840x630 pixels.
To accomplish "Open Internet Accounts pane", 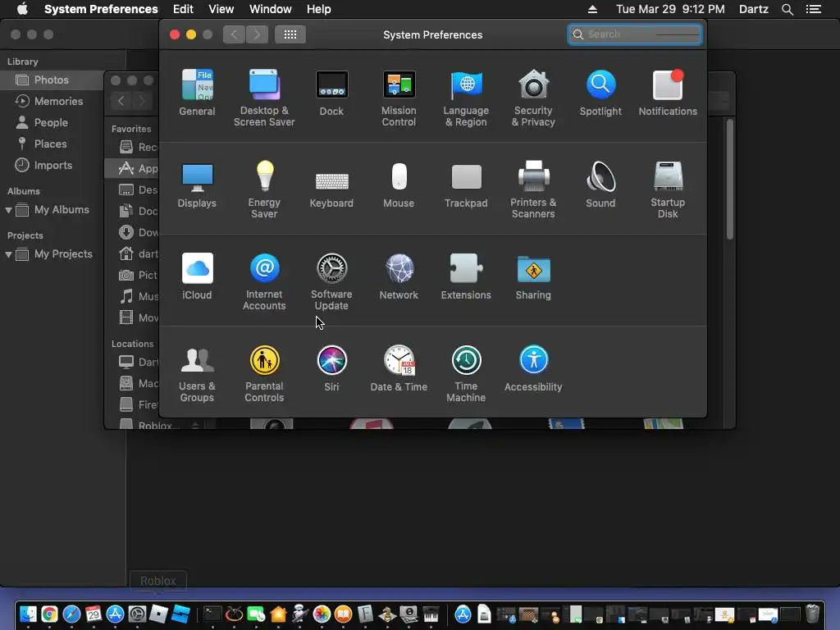I will 264,282.
